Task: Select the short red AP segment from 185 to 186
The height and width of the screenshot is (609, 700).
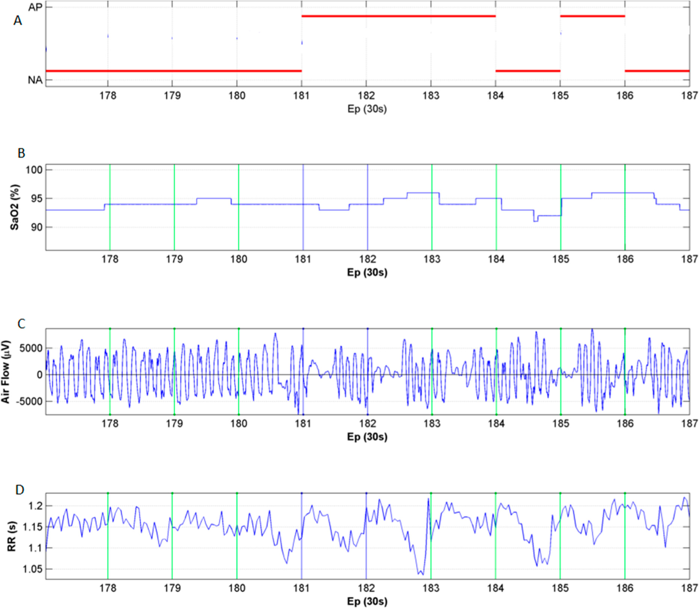Action: pyautogui.click(x=592, y=16)
